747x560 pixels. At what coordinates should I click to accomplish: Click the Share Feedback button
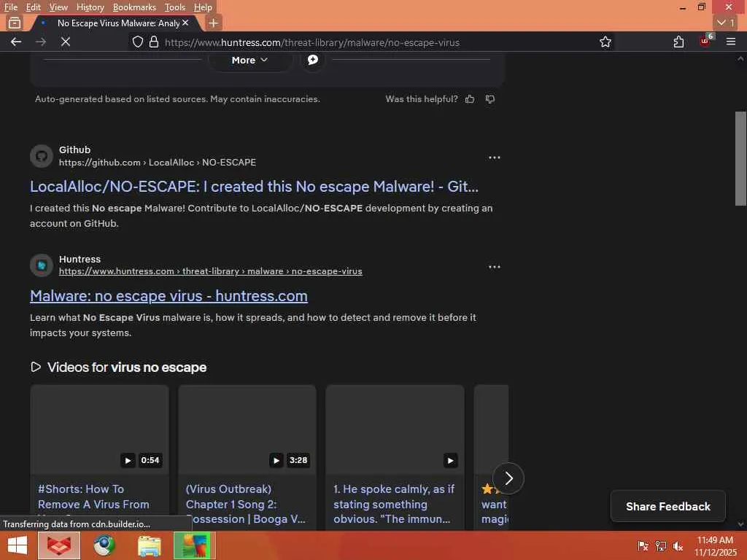tap(668, 506)
